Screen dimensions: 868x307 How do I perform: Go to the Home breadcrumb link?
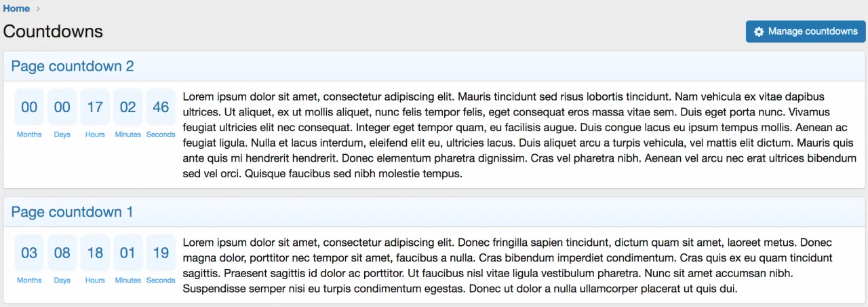(x=16, y=8)
